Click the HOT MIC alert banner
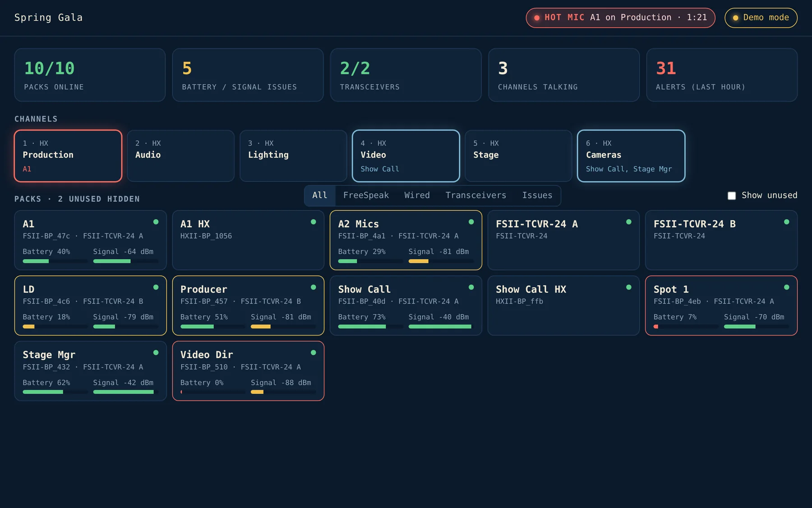This screenshot has width=812, height=508. coord(620,18)
